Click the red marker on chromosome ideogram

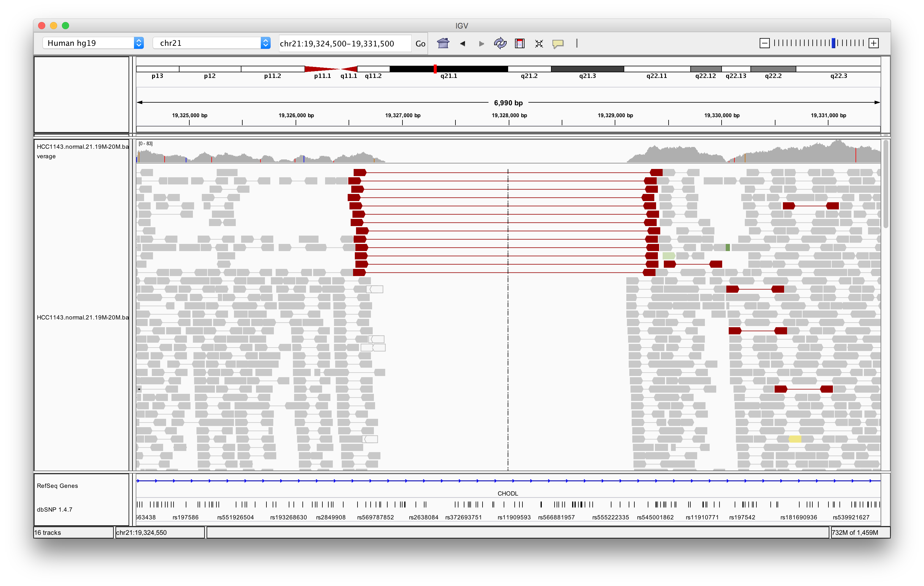(x=435, y=69)
